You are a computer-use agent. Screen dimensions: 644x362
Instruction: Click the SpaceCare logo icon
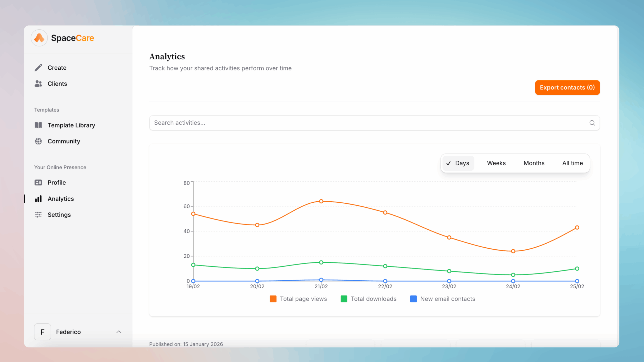point(39,38)
